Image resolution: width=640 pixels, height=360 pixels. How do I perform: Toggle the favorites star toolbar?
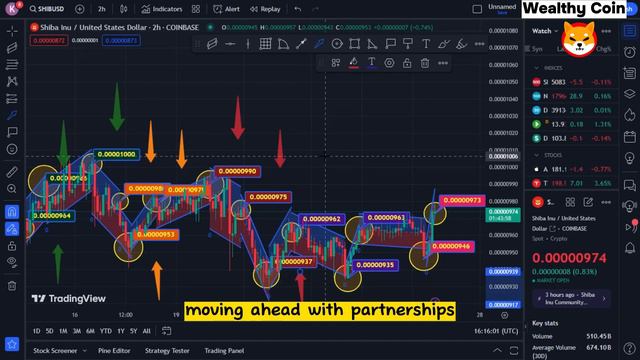12,344
